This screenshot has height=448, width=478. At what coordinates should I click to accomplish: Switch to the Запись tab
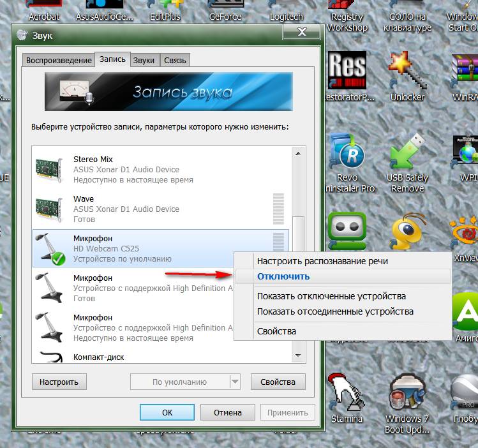(x=112, y=59)
